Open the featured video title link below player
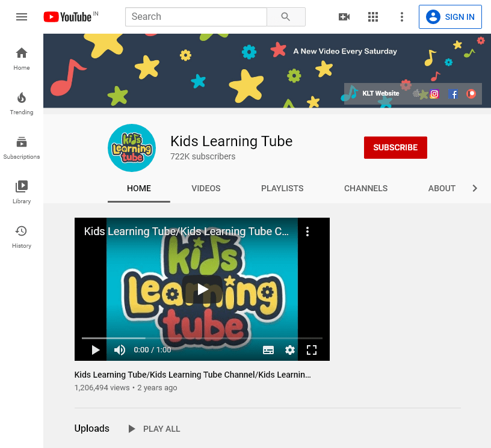This screenshot has width=491, height=448. 193,375
